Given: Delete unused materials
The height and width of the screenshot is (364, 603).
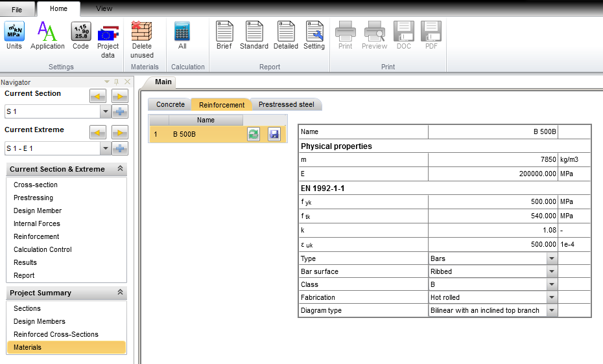Looking at the screenshot, I should pos(141,39).
